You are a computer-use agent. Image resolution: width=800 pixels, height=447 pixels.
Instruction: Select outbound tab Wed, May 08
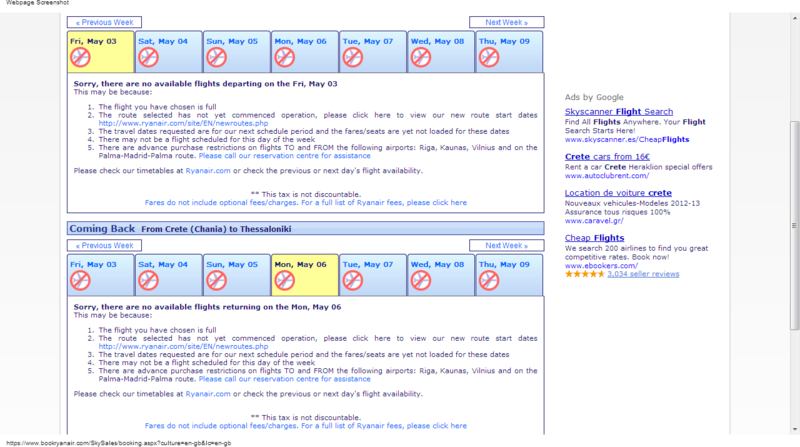tap(441, 52)
